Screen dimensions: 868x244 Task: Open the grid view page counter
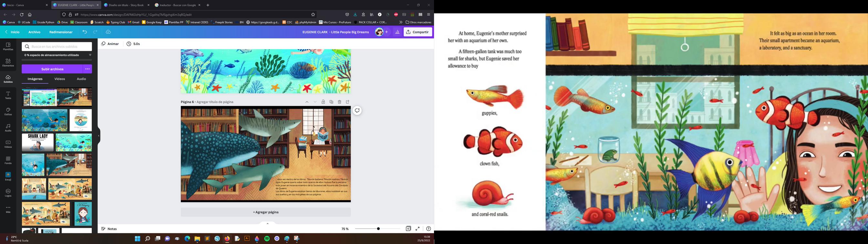pos(408,229)
